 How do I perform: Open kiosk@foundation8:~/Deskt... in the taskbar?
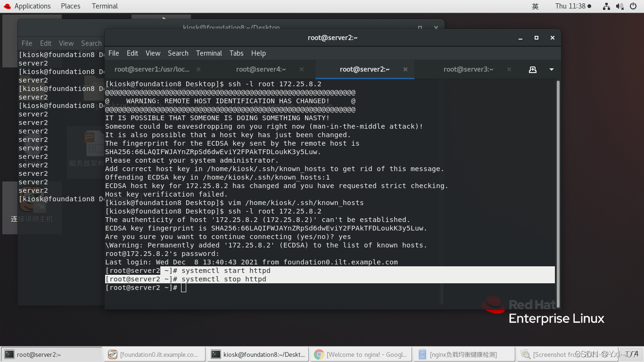[258, 354]
